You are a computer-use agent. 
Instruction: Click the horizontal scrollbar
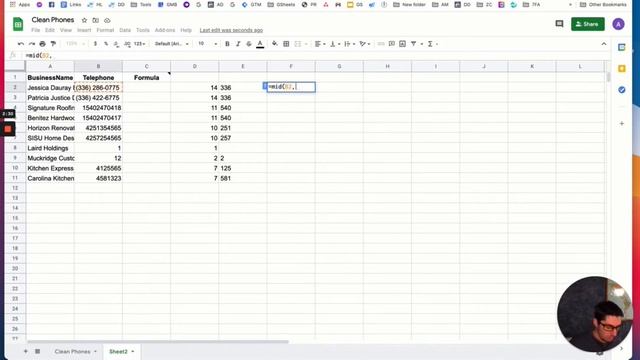point(158,342)
